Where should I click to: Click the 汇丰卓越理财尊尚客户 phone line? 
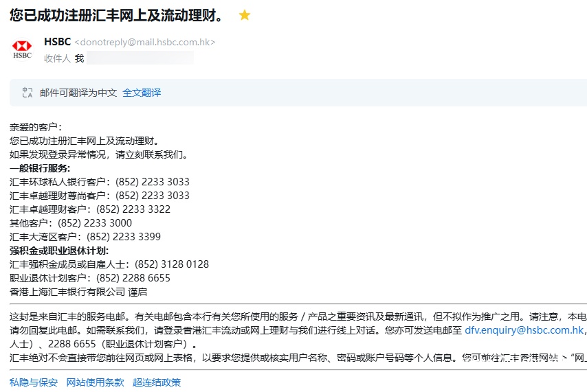click(100, 196)
